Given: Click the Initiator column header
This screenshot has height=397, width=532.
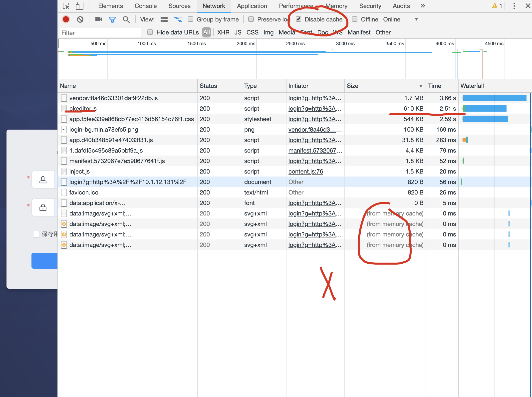Looking at the screenshot, I should tap(315, 86).
